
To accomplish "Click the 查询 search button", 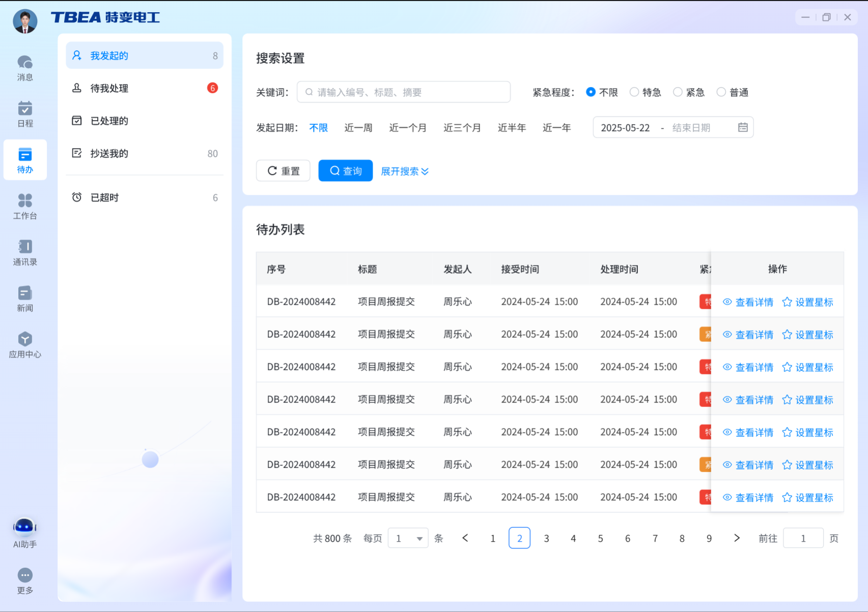I will pyautogui.click(x=345, y=170).
